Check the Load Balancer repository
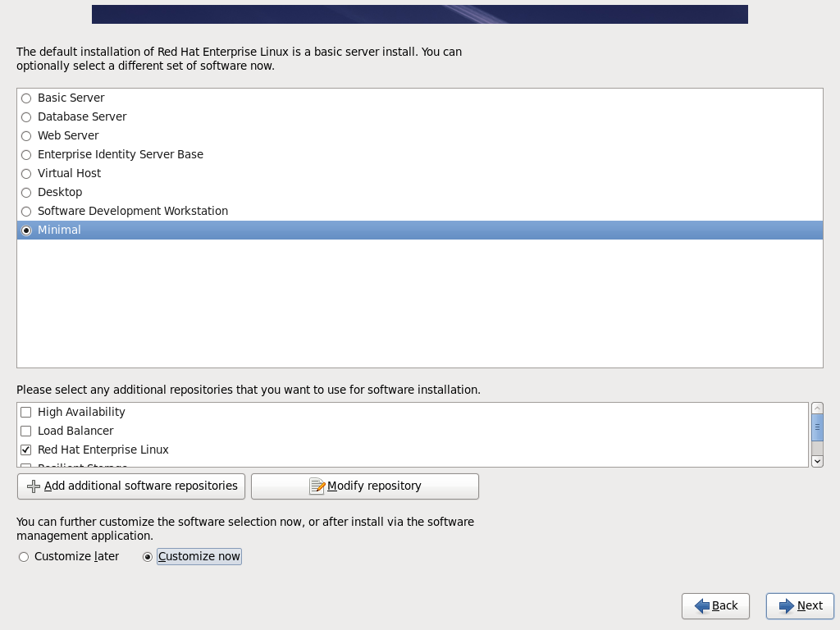Image resolution: width=840 pixels, height=630 pixels. [x=26, y=431]
